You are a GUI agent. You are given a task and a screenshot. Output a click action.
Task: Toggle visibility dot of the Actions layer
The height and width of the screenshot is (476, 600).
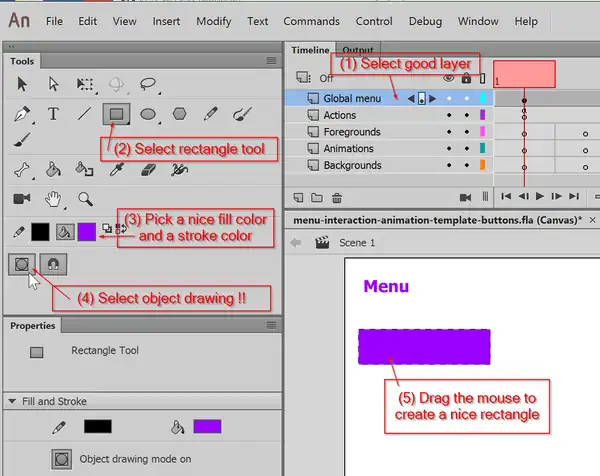coord(449,116)
